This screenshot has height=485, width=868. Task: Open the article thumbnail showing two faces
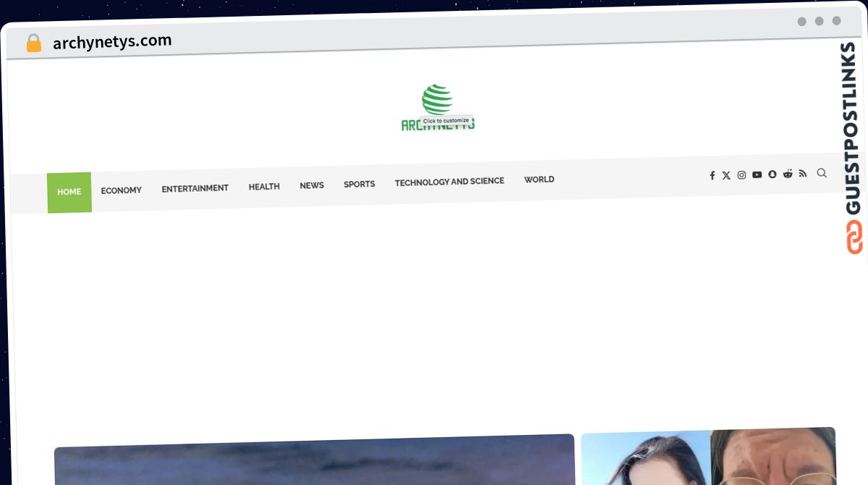point(708,456)
